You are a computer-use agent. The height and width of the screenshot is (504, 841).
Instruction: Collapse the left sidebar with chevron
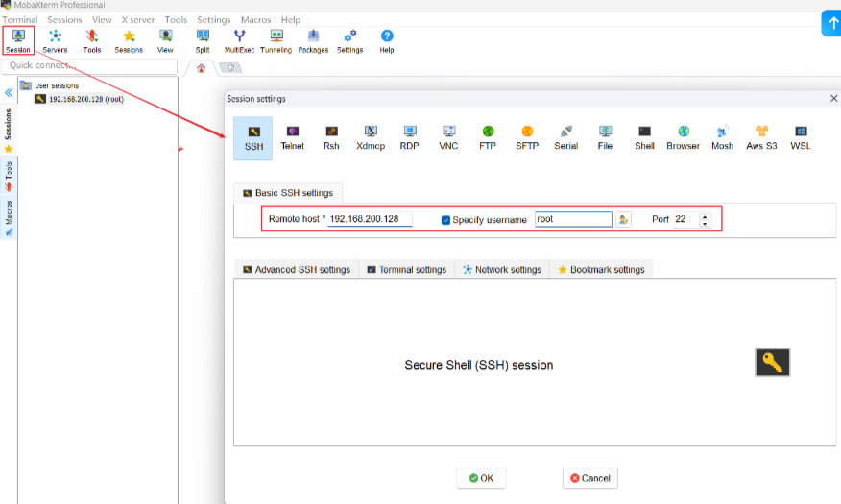click(9, 93)
